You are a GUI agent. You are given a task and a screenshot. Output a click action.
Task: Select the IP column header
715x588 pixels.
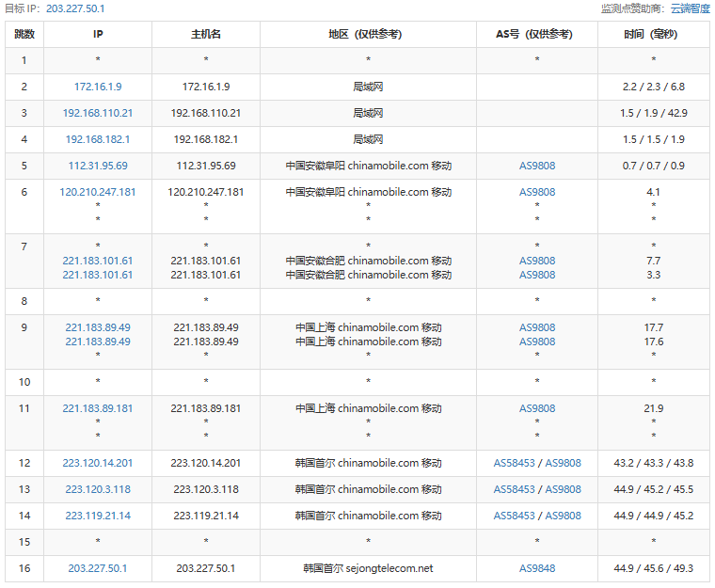click(x=98, y=34)
